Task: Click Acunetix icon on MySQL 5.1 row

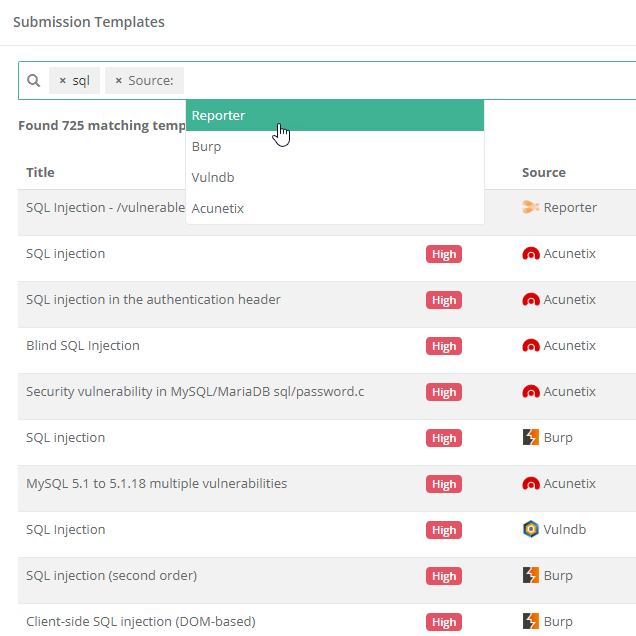Action: (x=531, y=483)
